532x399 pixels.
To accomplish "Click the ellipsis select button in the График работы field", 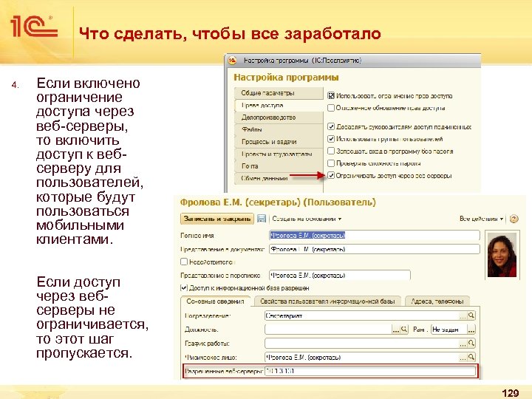I will pyautogui.click(x=463, y=344).
